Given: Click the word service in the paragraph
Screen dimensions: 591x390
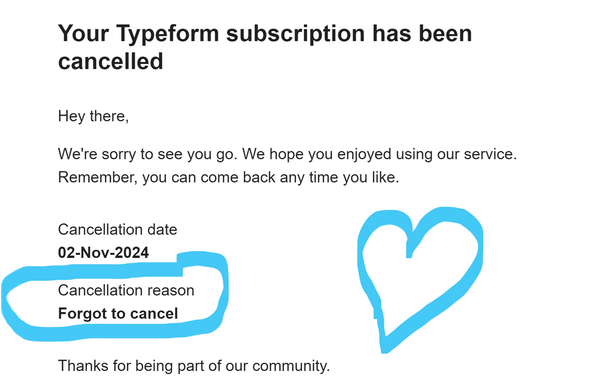Looking at the screenshot, I should (x=490, y=154).
